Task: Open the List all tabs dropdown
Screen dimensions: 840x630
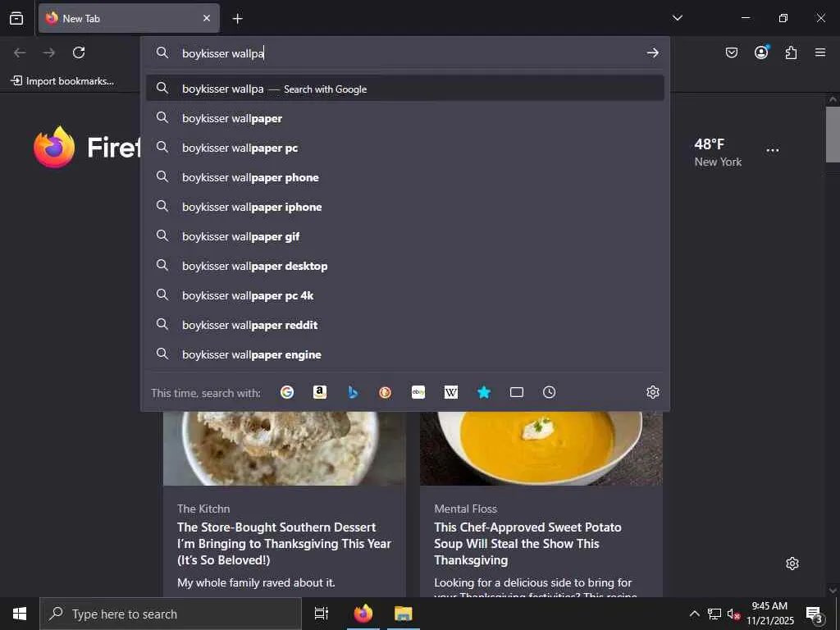Action: point(677,18)
